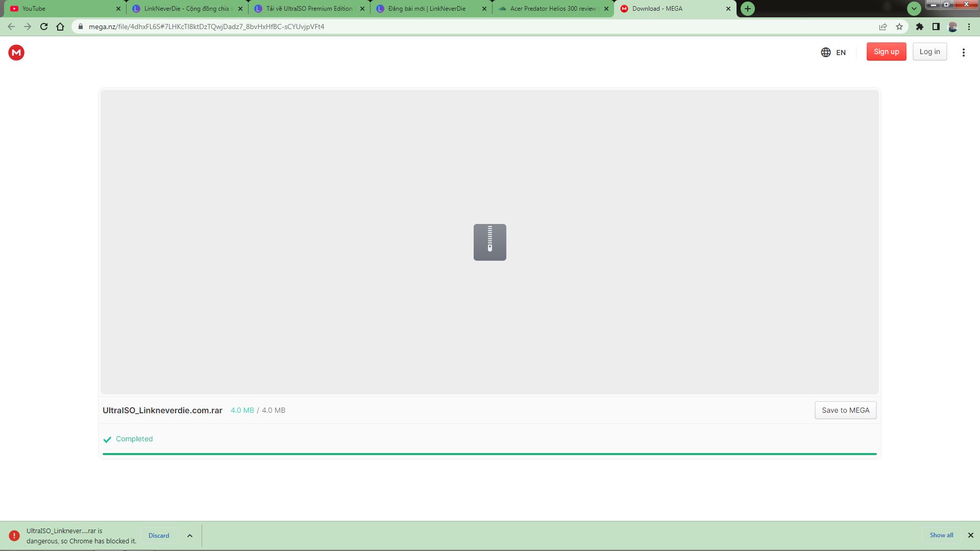This screenshot has width=980, height=551.
Task: Discard the blocked UltraISO download
Action: 158,535
